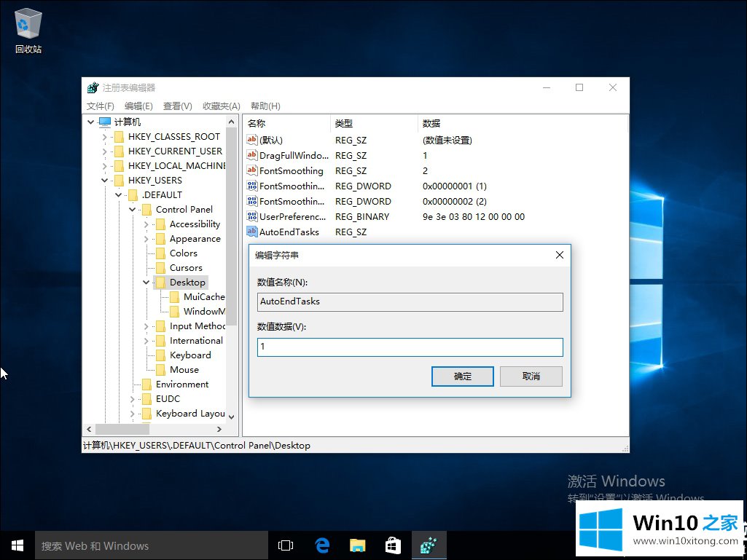Click the Computer root node icon

(x=105, y=122)
